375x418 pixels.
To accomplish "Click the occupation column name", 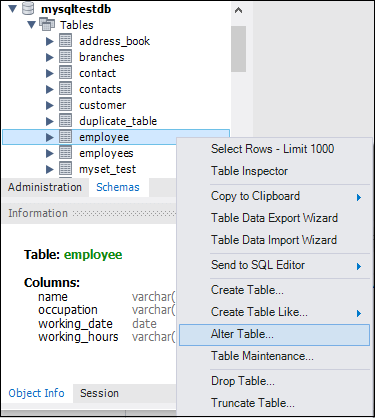I will [68, 310].
